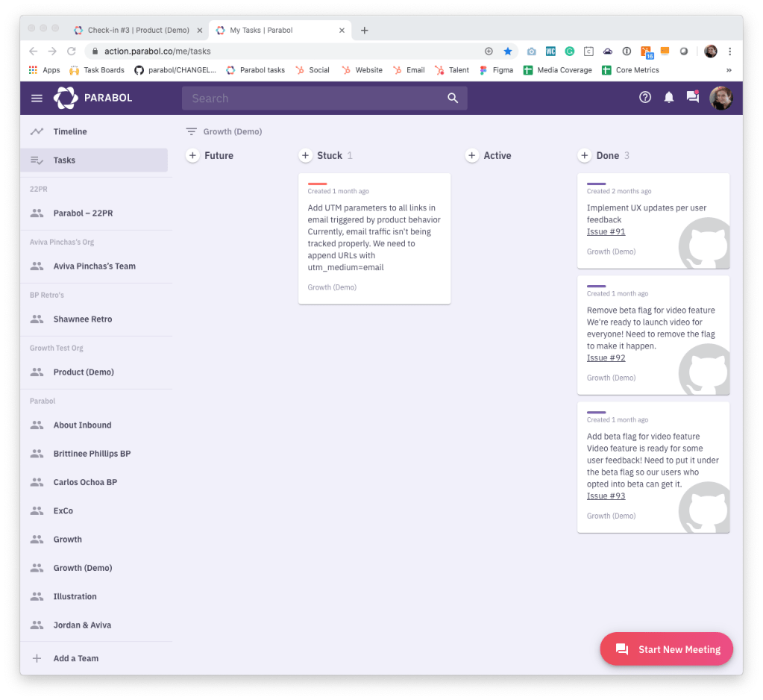Open Chrome's three-dot menu
This screenshot has width=763, height=700.
[x=729, y=51]
